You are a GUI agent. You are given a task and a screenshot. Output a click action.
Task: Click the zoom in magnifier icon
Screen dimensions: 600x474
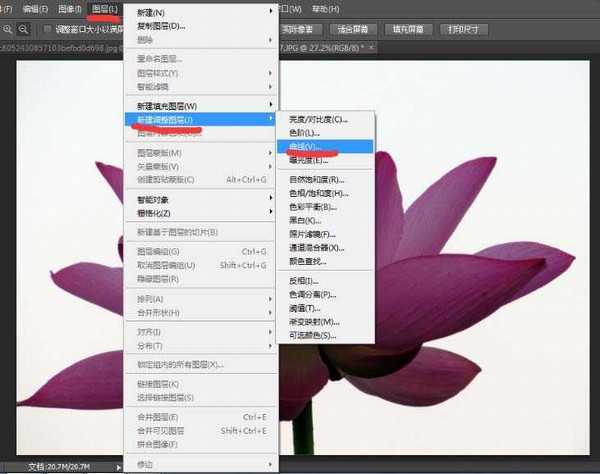tap(9, 29)
